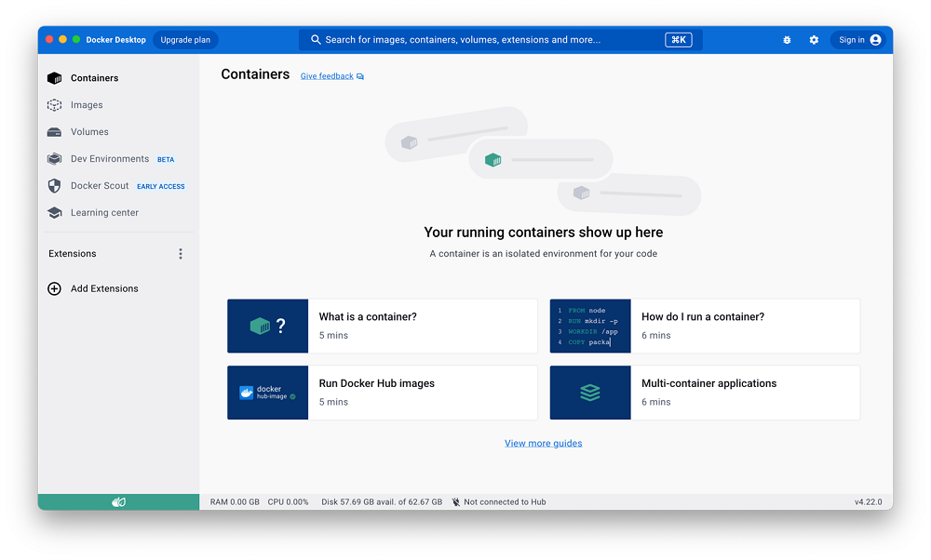Click the Upgrade plan button
The width and height of the screenshot is (931, 560).
point(185,40)
